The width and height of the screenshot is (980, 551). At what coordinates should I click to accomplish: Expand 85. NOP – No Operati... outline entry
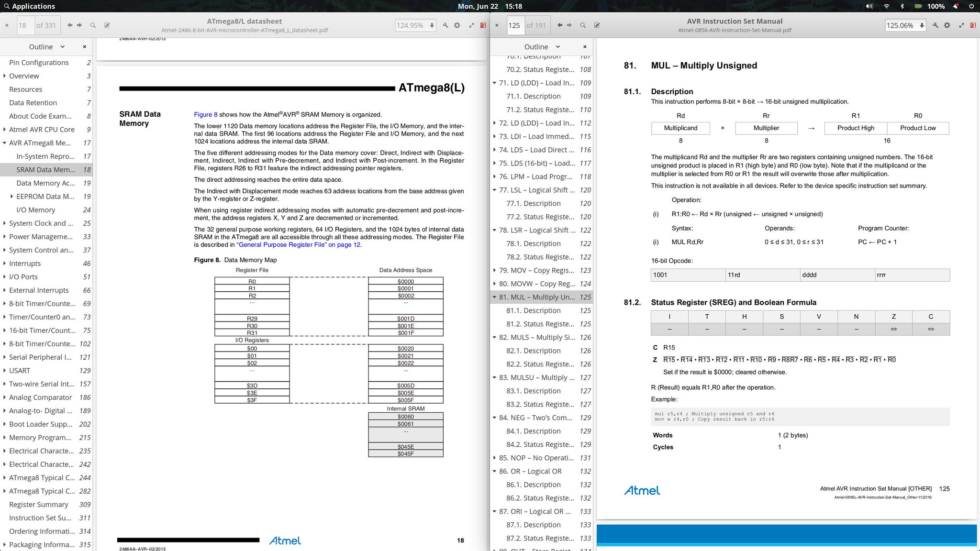pyautogui.click(x=494, y=458)
